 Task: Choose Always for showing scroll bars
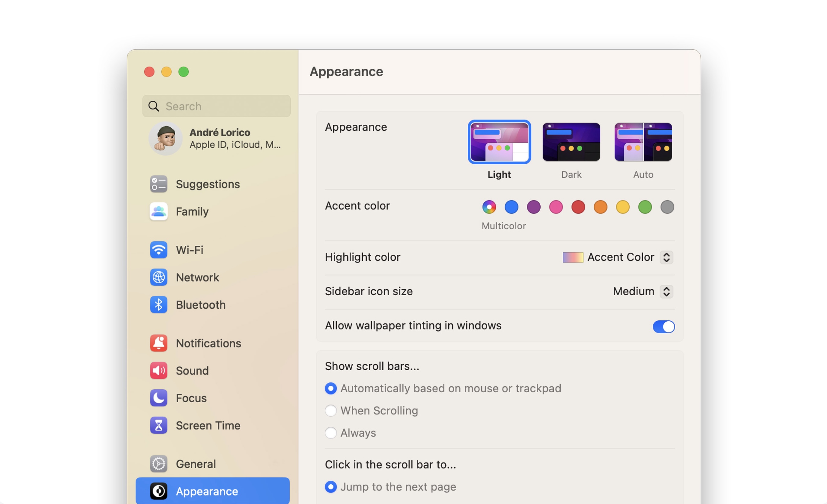(331, 433)
